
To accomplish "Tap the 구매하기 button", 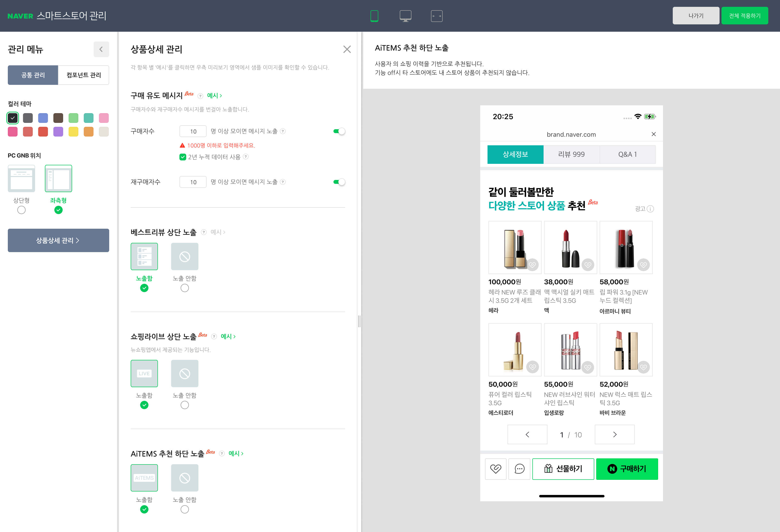I will click(x=627, y=469).
